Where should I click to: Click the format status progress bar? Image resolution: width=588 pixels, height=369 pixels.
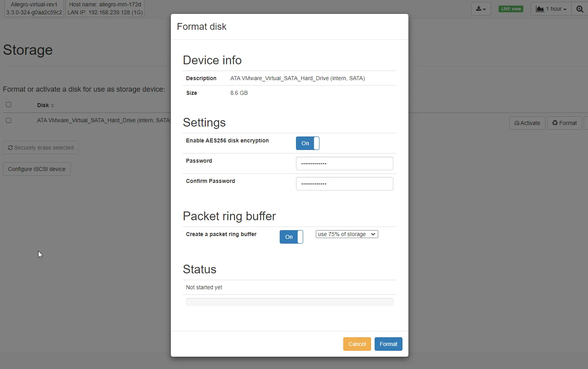(x=289, y=302)
